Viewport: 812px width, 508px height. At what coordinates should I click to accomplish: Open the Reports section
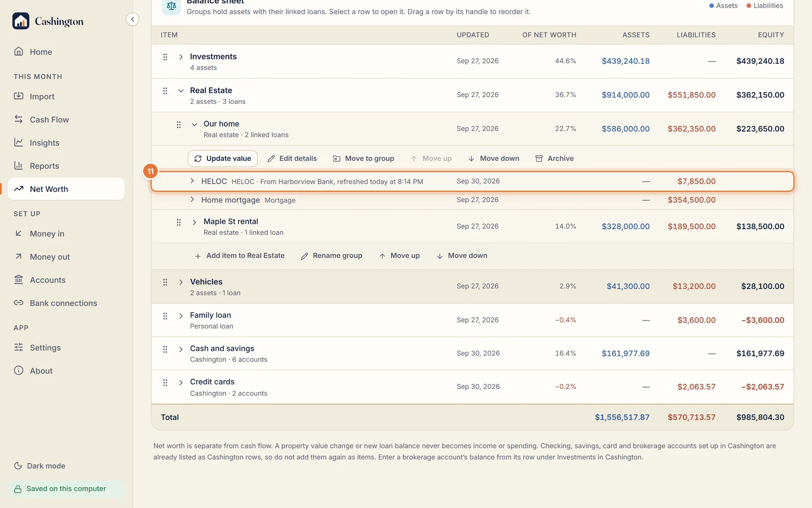[x=67, y=166]
